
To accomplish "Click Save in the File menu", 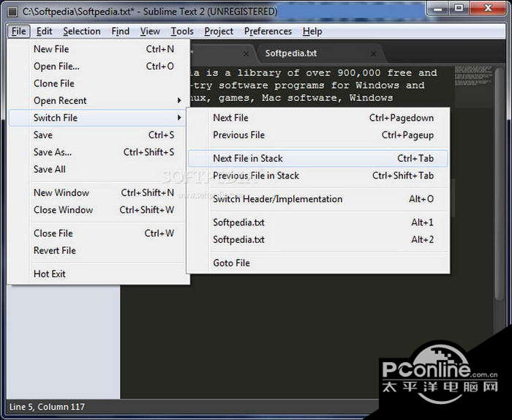I will coord(98,135).
